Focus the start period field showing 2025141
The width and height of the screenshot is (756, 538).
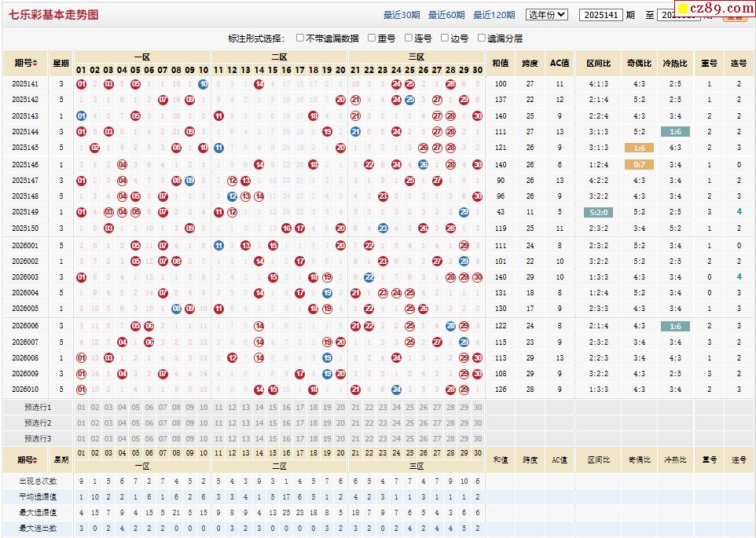click(600, 15)
